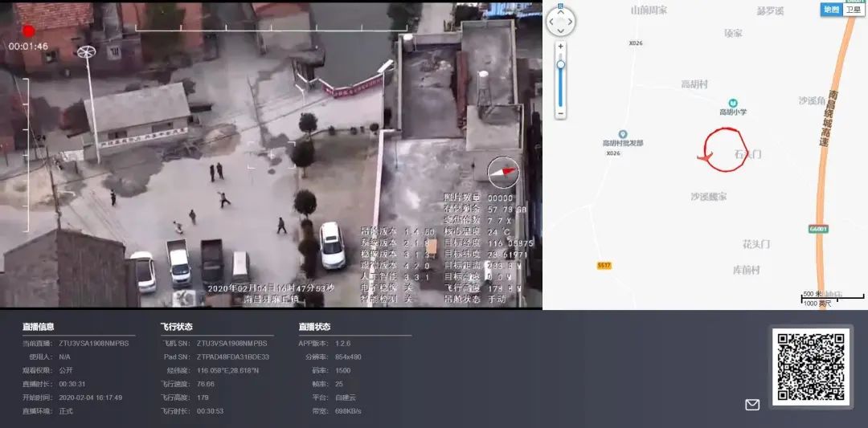Click the compass heading indicator on video

pos(503,171)
